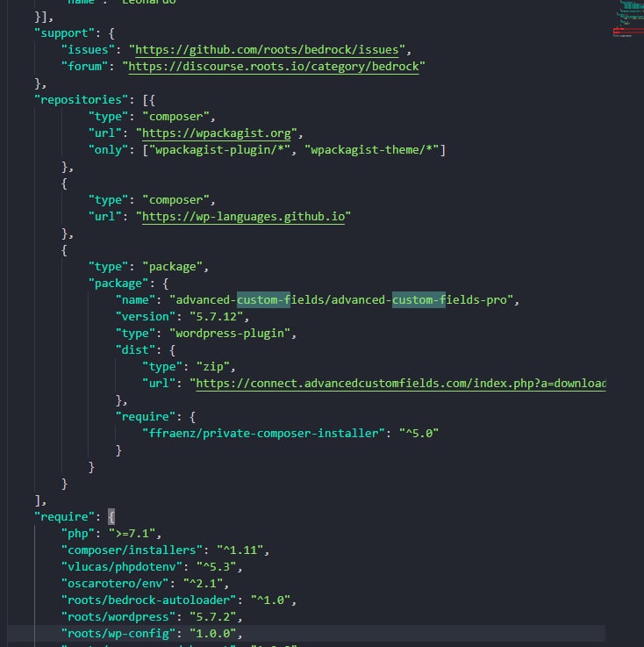Click the "support" key
644x647 pixels.
click(65, 33)
